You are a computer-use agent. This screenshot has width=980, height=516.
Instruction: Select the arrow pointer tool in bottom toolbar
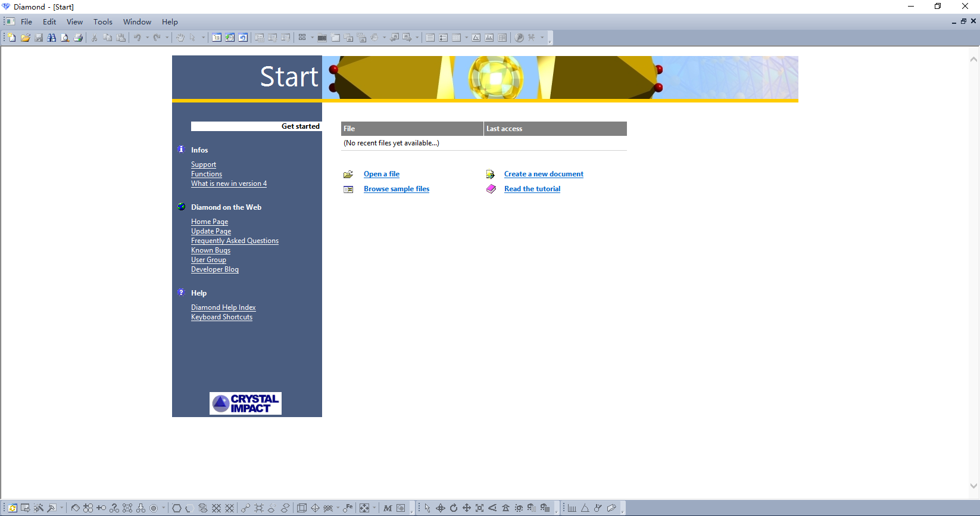[427, 508]
